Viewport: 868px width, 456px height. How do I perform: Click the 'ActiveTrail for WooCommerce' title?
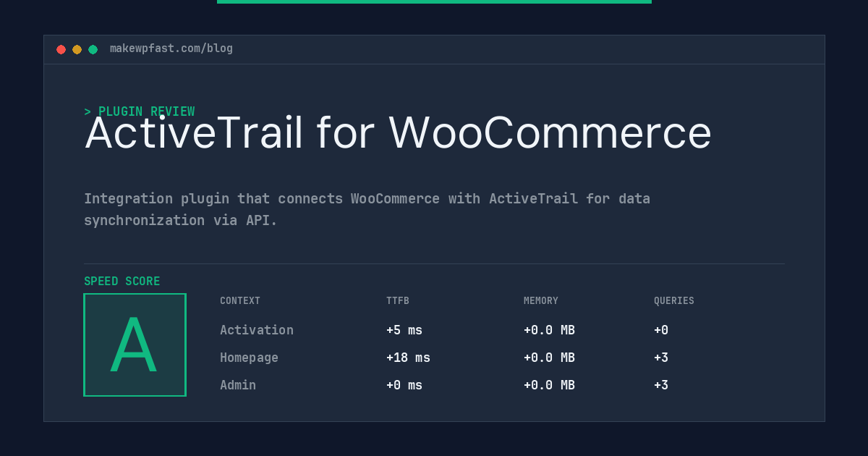398,133
